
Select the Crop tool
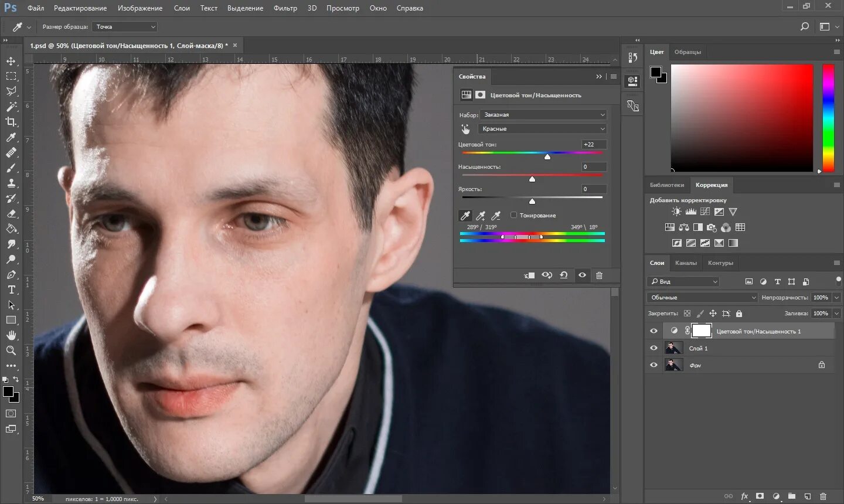11,122
